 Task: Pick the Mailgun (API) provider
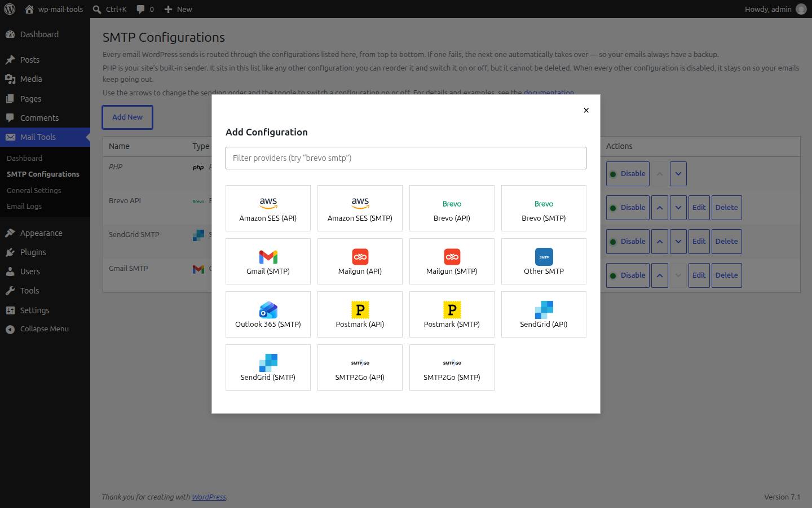coord(360,261)
